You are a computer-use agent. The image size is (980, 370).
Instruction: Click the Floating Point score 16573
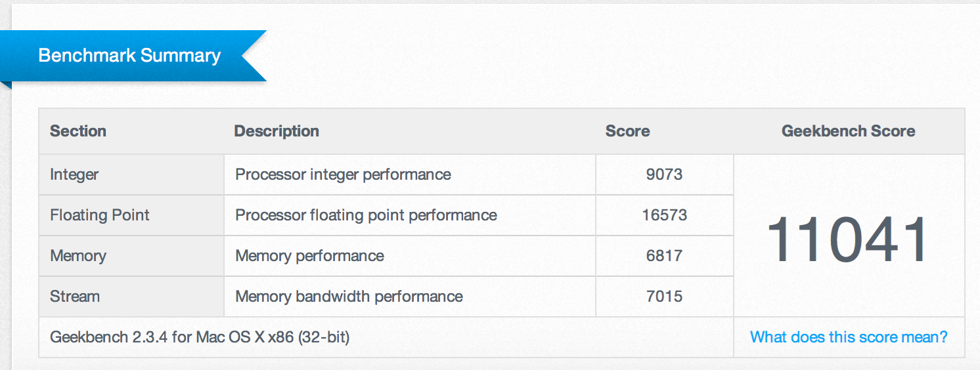[x=664, y=215]
